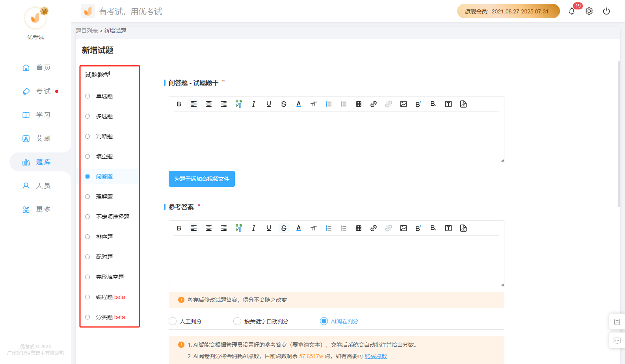Click 为题干添加音视频文件 button
The image size is (625, 364).
point(202,179)
